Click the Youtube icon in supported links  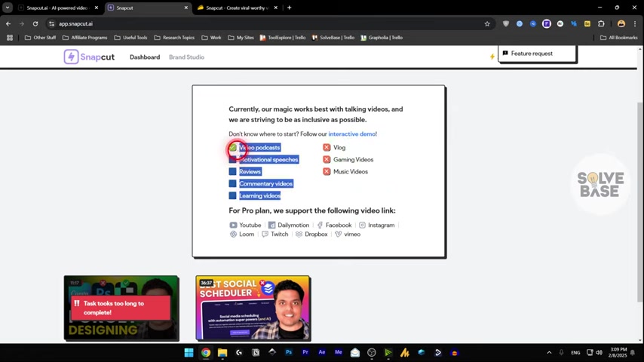(x=233, y=225)
